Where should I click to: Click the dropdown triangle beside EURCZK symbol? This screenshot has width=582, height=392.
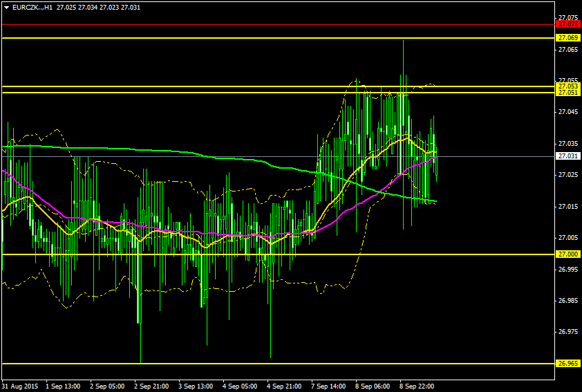click(x=6, y=8)
